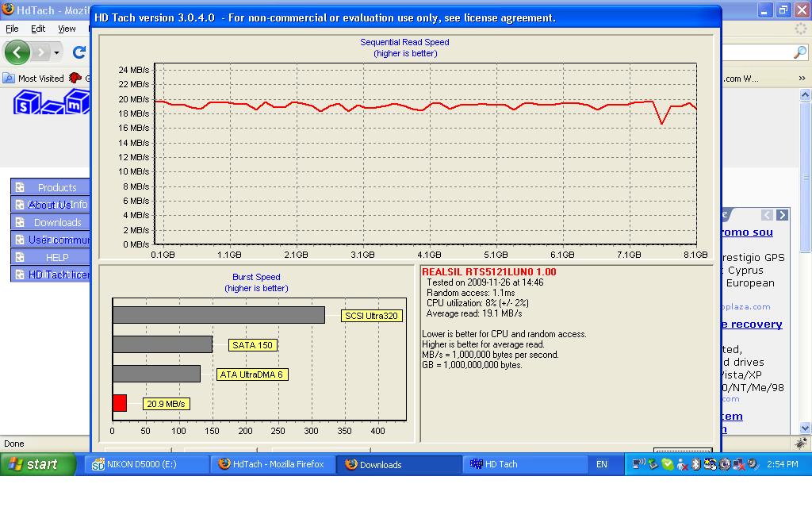Click the page scrollbar's up arrow
The image size is (812, 507).
(x=805, y=94)
